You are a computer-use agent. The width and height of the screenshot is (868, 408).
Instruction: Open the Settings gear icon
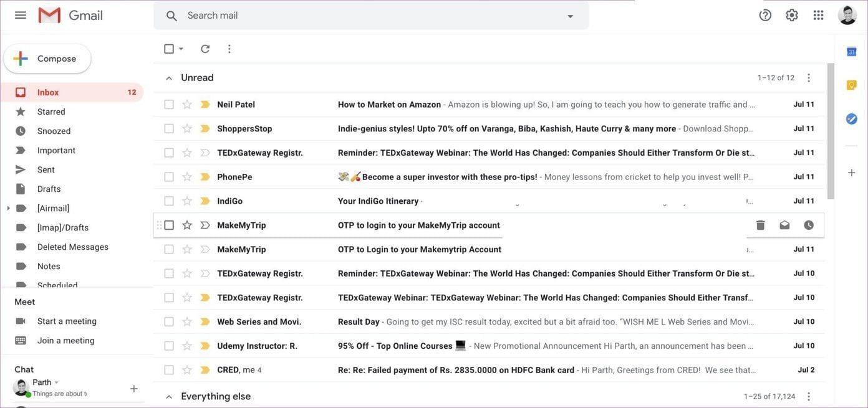pyautogui.click(x=792, y=15)
